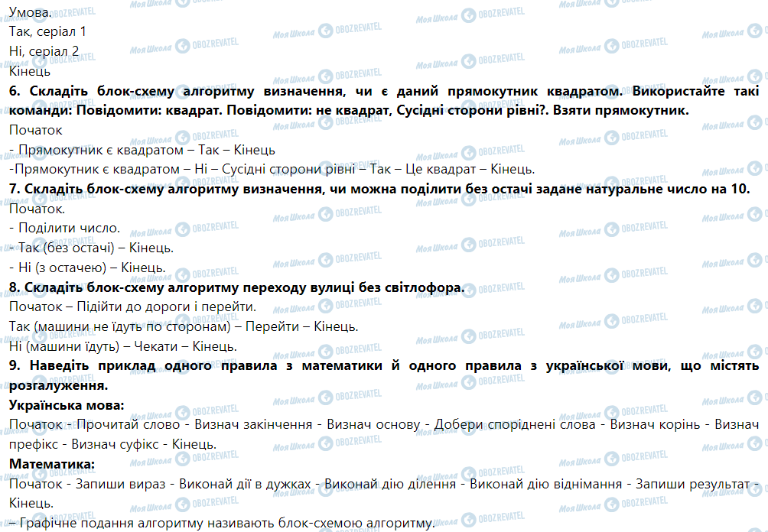Viewport: 768px width, 532px height.
Task: Click the line "Ні, серіал 2"
Action: pos(44,52)
